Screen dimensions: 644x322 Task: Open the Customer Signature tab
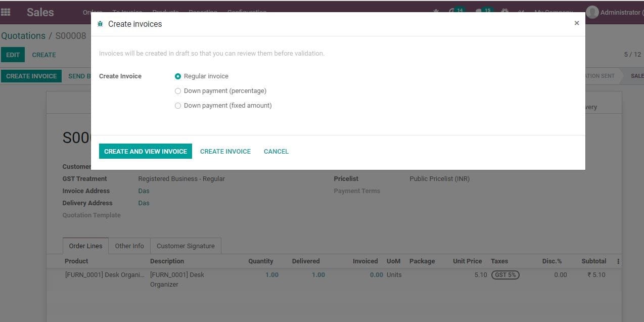186,246
